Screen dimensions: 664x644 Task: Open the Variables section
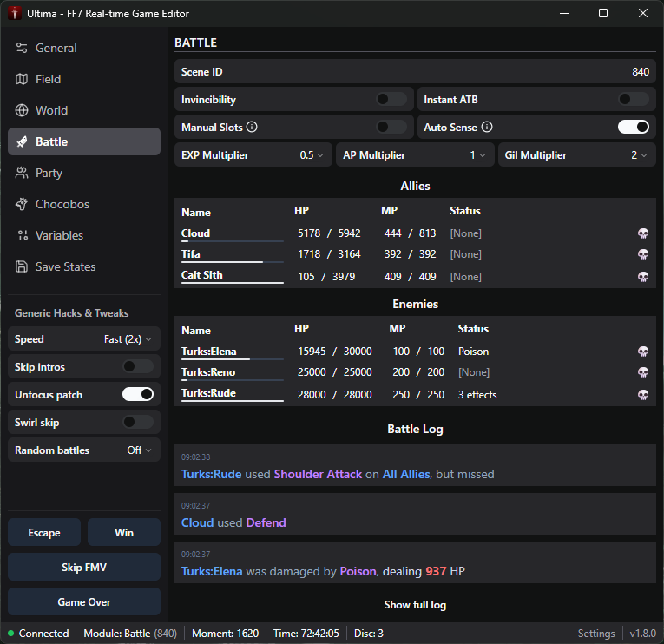click(x=84, y=235)
